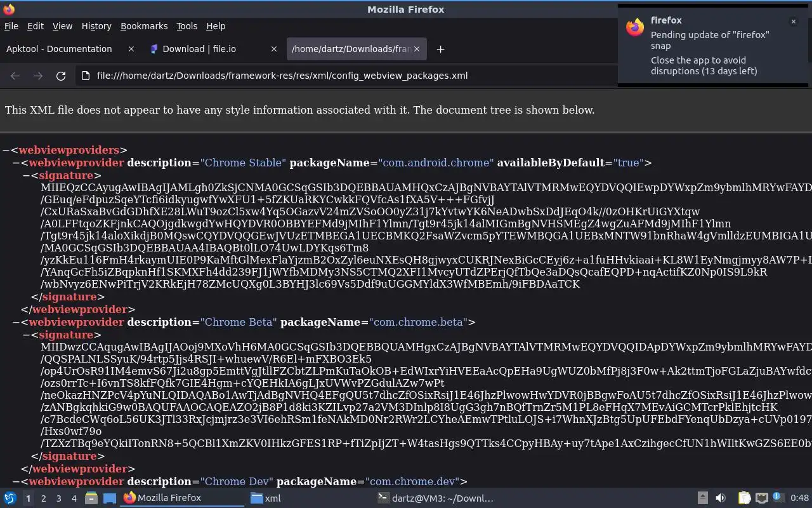Click the "Pending update of firefox snap" text
812x508 pixels.
pyautogui.click(x=710, y=40)
